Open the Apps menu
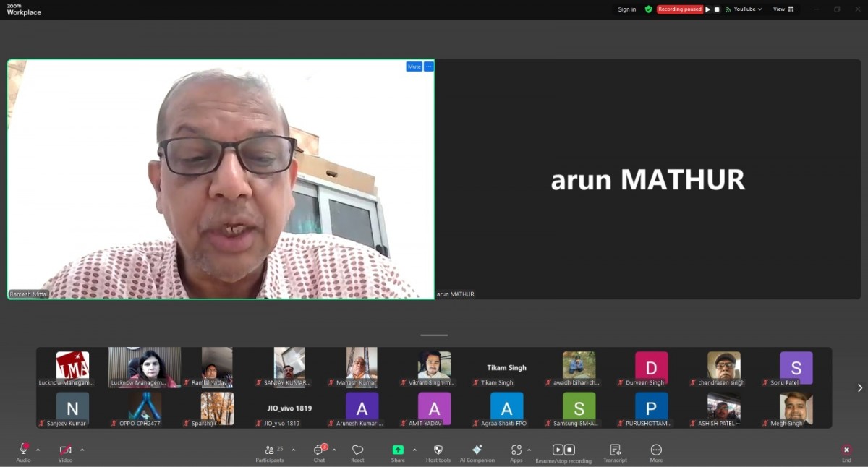868x467 pixels. coord(516,450)
